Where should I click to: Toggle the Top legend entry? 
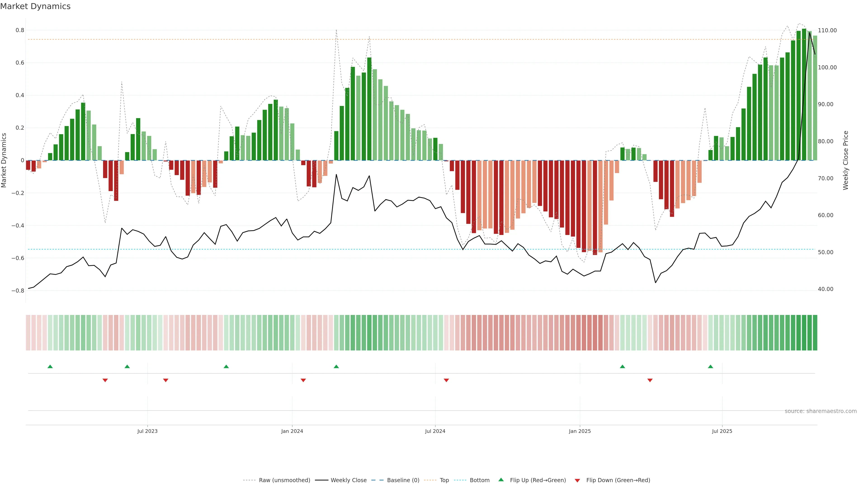pos(444,480)
